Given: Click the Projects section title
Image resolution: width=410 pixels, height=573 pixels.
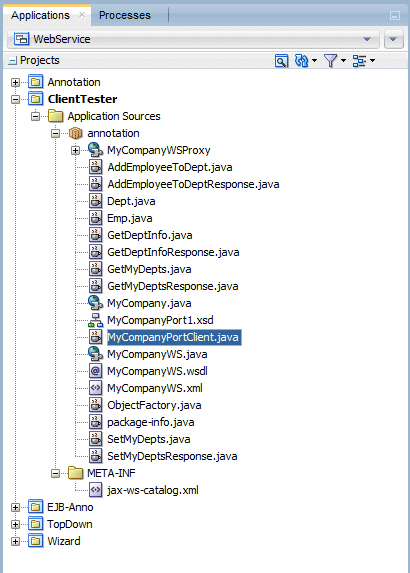Looking at the screenshot, I should [39, 60].
